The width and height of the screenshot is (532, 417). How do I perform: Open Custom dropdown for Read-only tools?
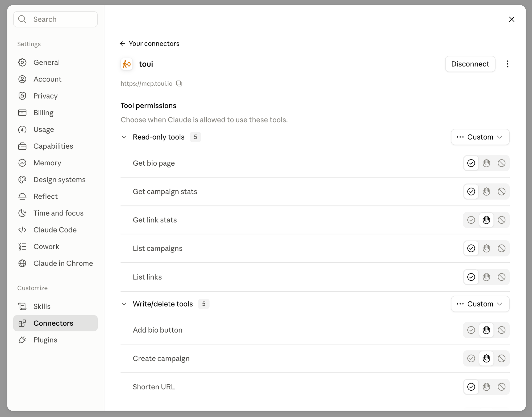[480, 137]
